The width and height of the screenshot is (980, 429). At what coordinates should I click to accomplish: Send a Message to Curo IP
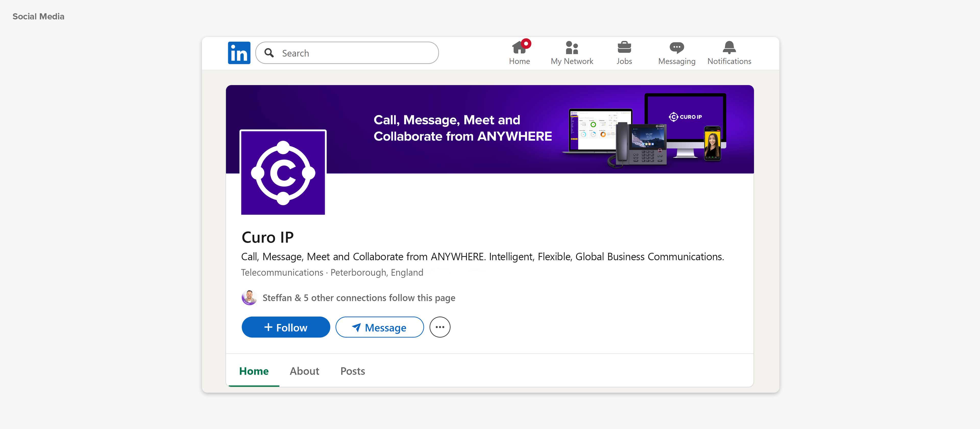(380, 327)
